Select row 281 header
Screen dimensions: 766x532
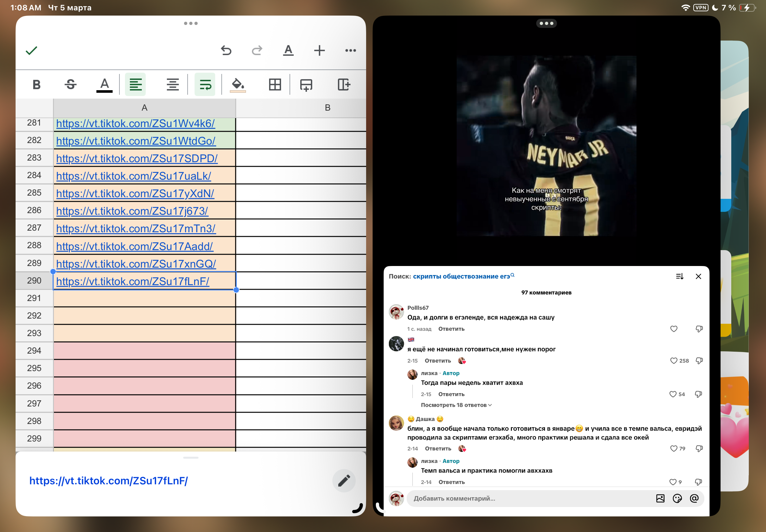[x=34, y=123]
